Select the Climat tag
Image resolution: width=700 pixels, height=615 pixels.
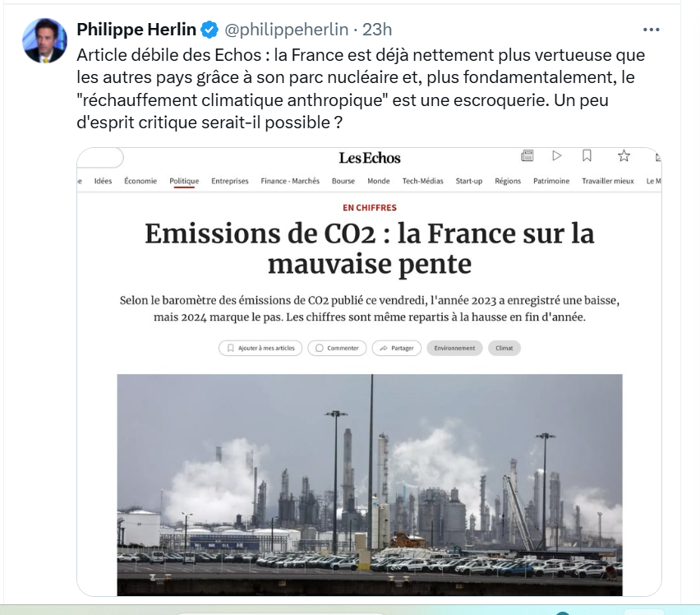504,348
